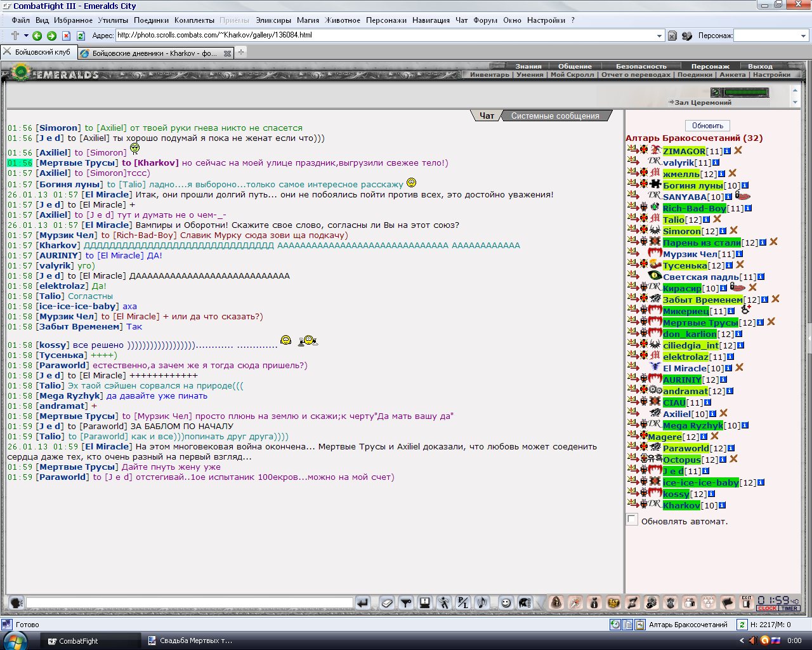812x650 pixels.
Task: Go back with the green left arrow
Action: 37,36
